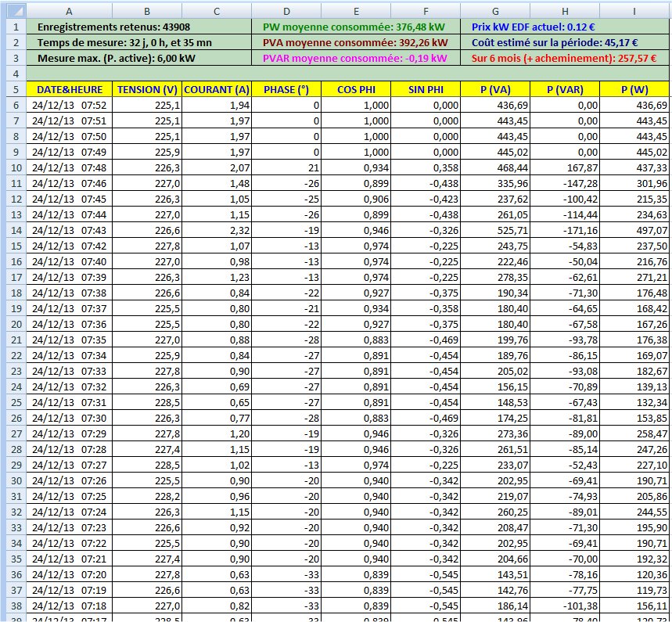The image size is (672, 622).
Task: Click phase value 21 in row 10
Action: coord(286,167)
